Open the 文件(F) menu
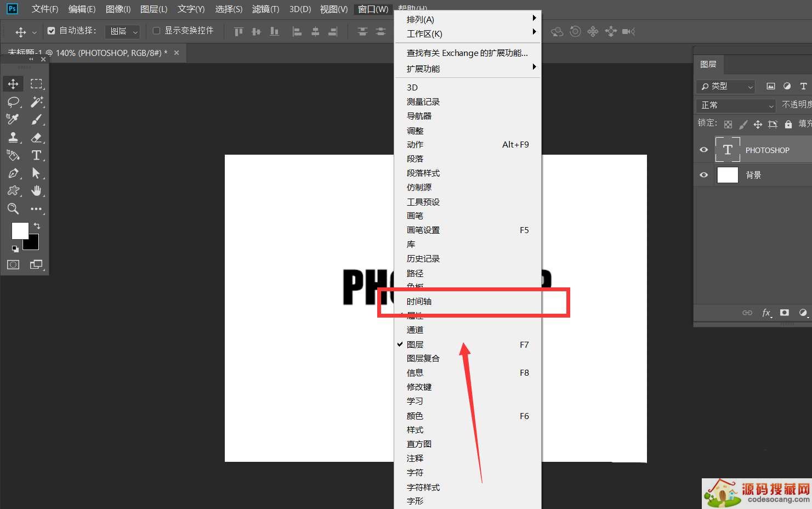The width and height of the screenshot is (812, 509). tap(45, 9)
